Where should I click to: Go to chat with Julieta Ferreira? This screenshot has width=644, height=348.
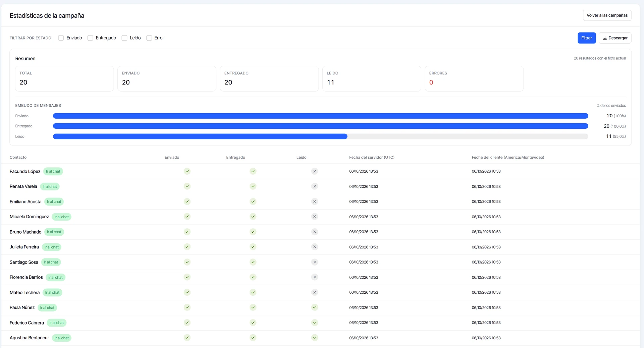[52, 247]
